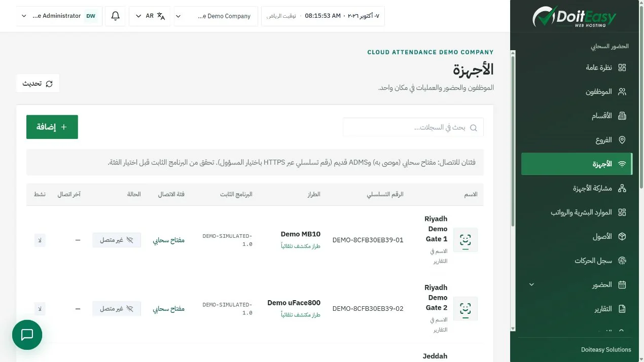
Task: Click the plus icon in the إضافة button
Action: coord(64,127)
